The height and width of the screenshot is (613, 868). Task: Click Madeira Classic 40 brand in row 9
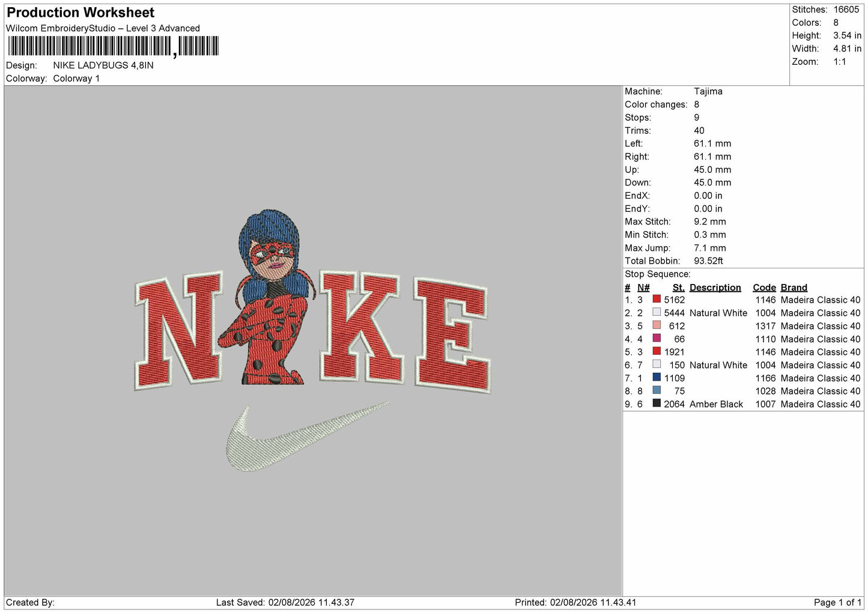pos(821,404)
